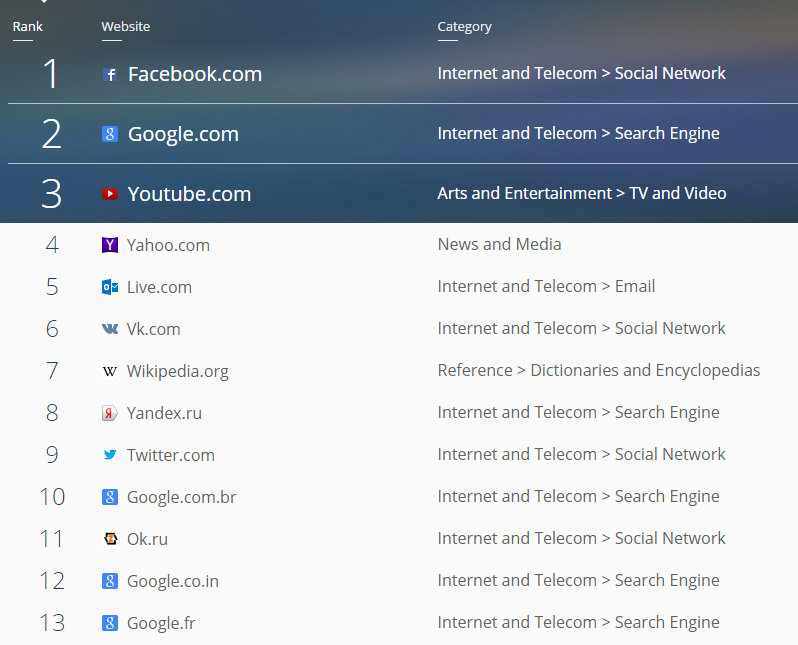Click rank number 9
This screenshot has height=645, width=798.
52,455
